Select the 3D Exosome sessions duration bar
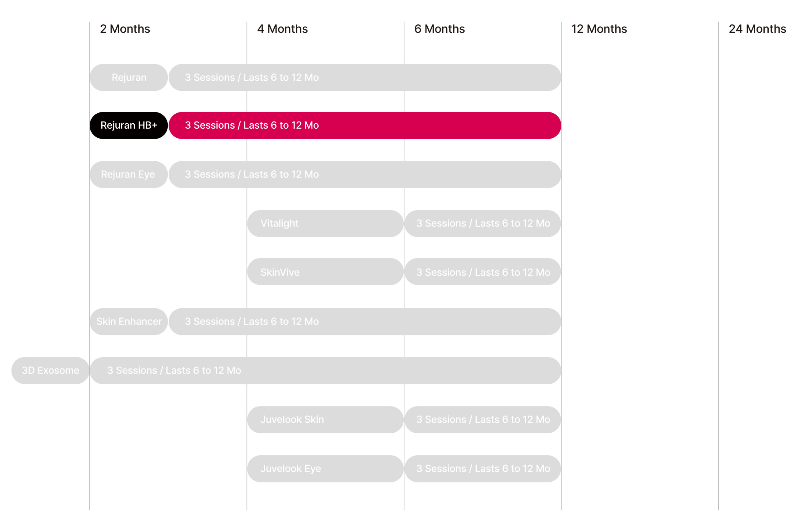Viewport: 798px width, 532px height. tap(325, 371)
